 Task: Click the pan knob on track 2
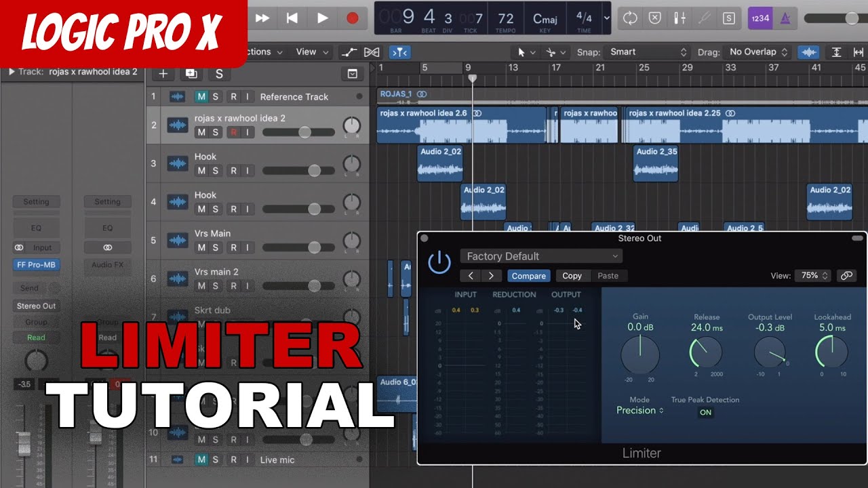pos(352,125)
